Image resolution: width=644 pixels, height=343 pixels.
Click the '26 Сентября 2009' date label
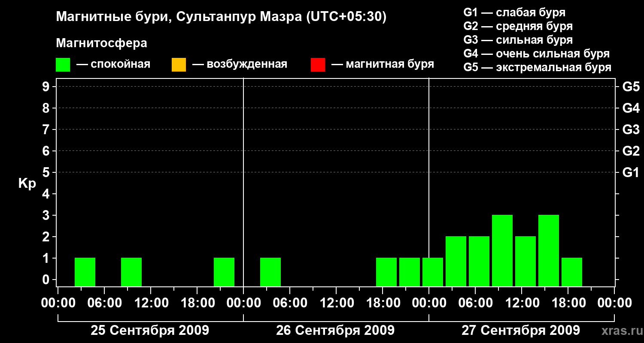[x=335, y=330]
